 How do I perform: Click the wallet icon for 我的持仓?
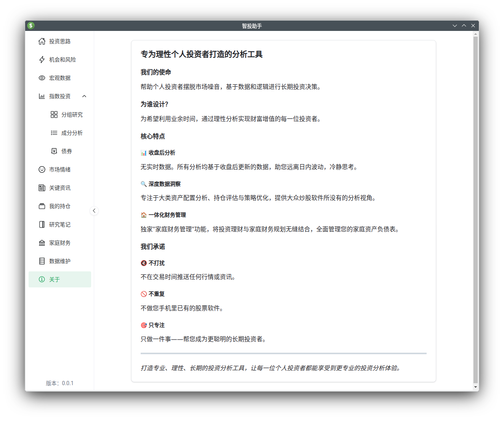click(42, 206)
